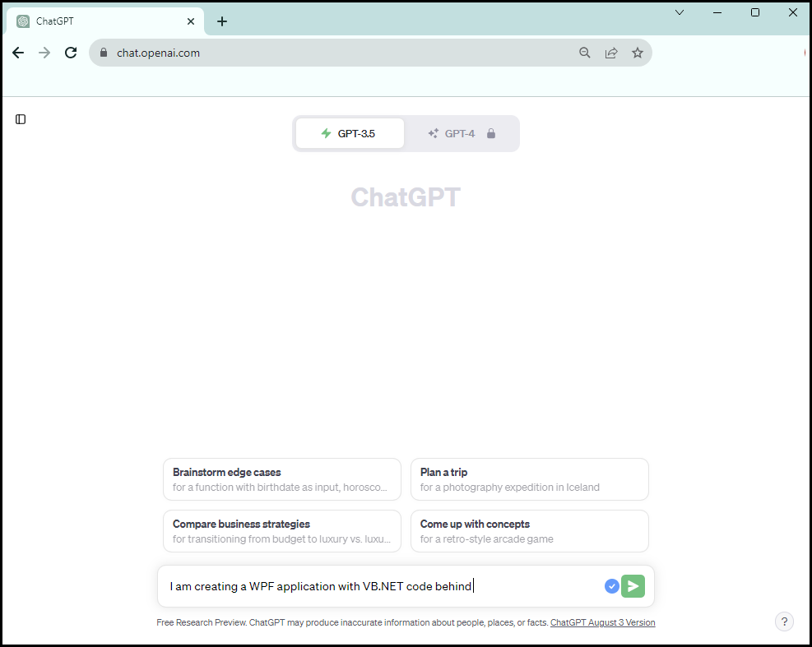Choose the Plan a trip suggestion
The height and width of the screenshot is (647, 812).
(x=529, y=479)
